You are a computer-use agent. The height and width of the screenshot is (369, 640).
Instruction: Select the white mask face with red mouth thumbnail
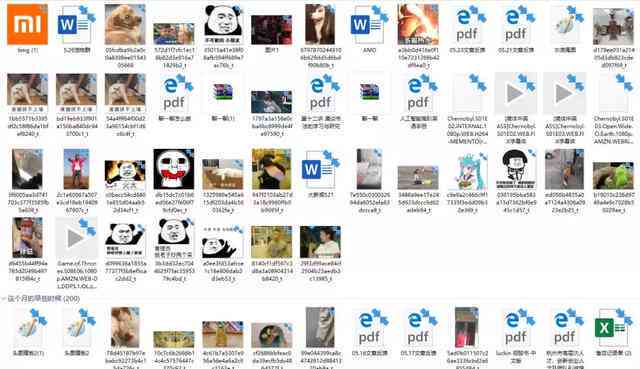pyautogui.click(x=173, y=169)
